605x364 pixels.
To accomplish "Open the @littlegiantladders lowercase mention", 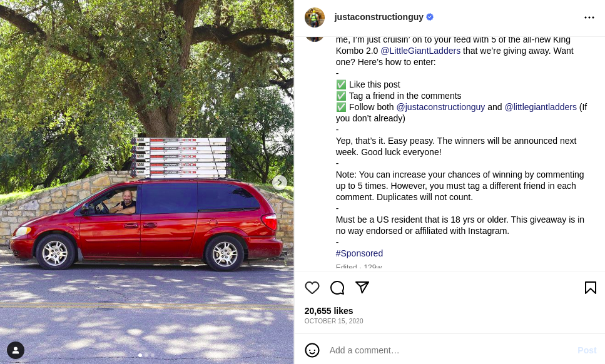I will pyautogui.click(x=540, y=107).
